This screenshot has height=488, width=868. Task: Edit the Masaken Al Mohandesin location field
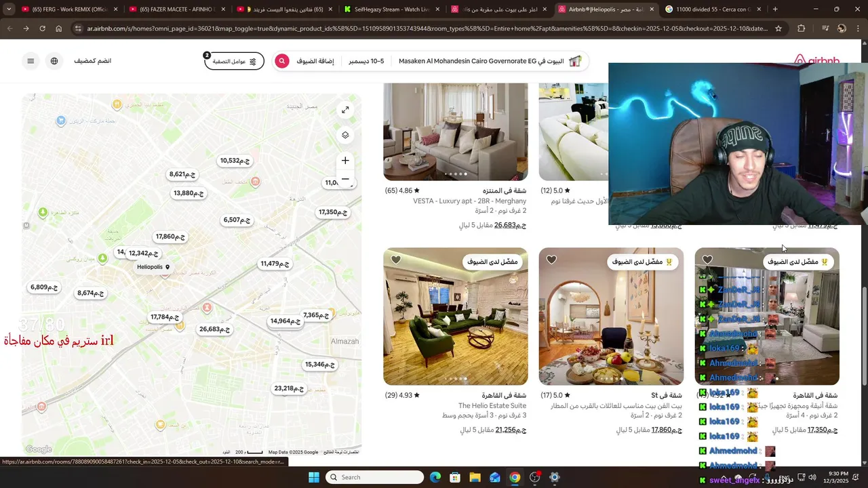[x=481, y=61]
